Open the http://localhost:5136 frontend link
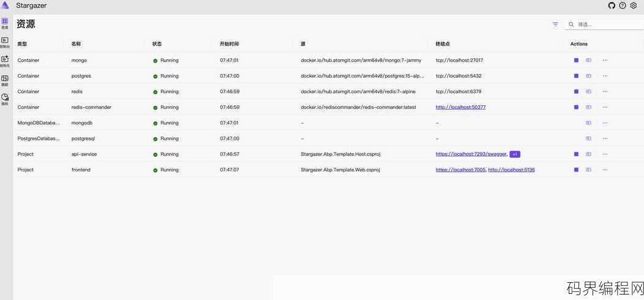The height and width of the screenshot is (300, 644). click(511, 170)
